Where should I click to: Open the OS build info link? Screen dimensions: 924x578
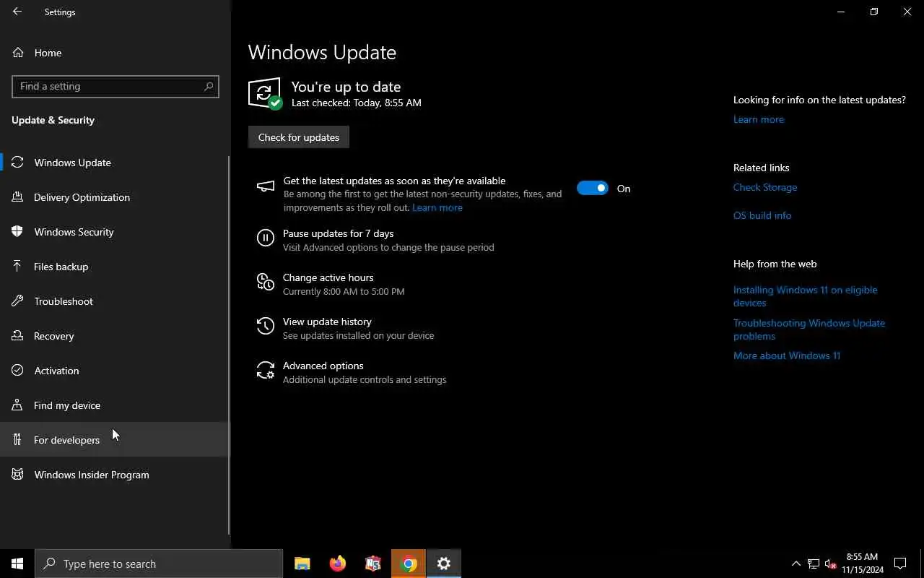click(762, 215)
